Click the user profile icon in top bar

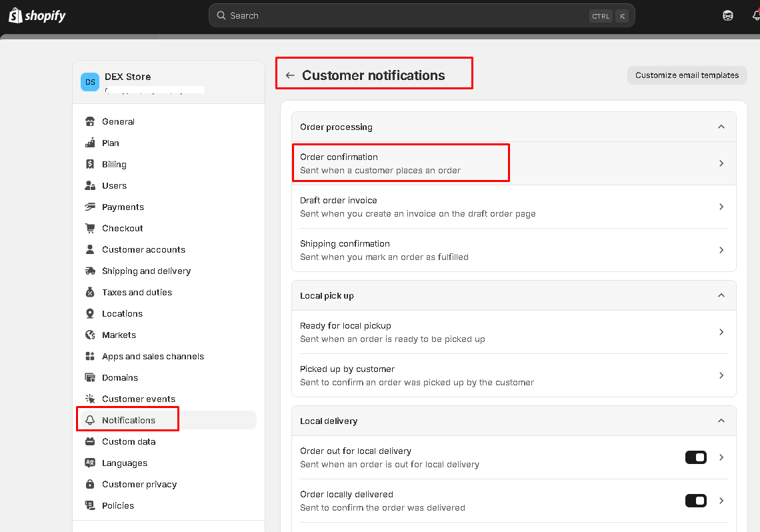point(728,15)
